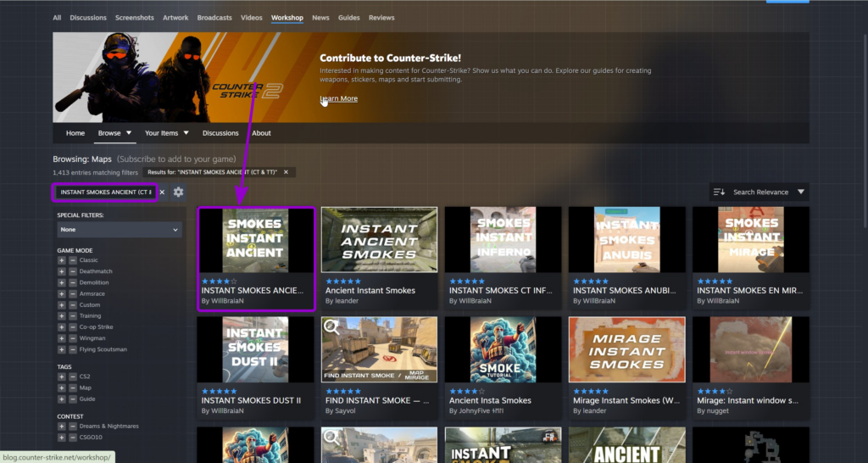Open the Broadcasts tab

pyautogui.click(x=214, y=18)
